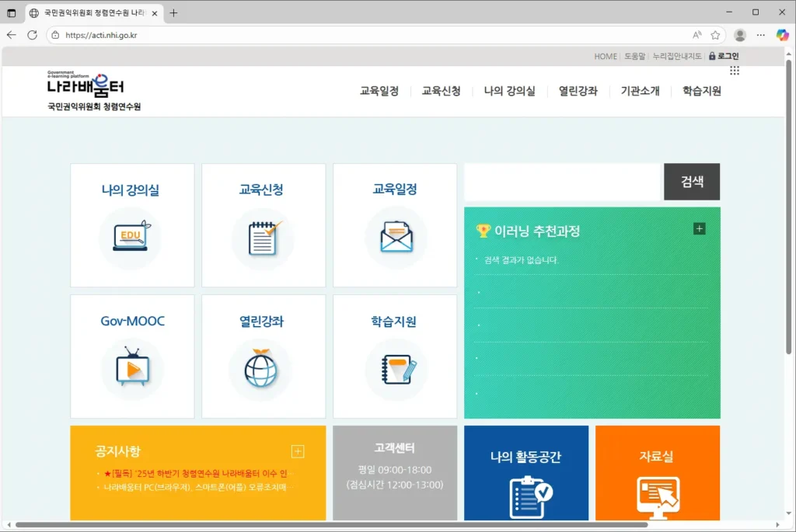Open 나의 강의실 via the EDU laptop icon
This screenshot has height=532, width=796.
(131, 235)
